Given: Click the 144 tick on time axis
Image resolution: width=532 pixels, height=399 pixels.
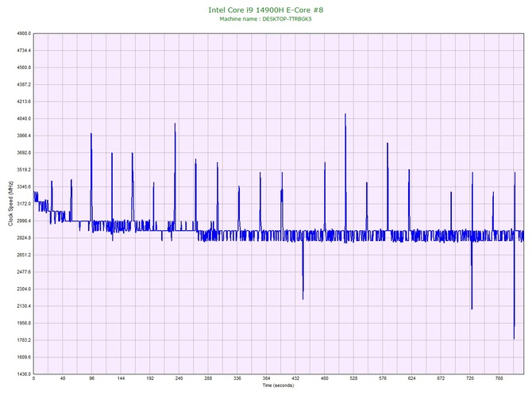Looking at the screenshot, I should [121, 378].
